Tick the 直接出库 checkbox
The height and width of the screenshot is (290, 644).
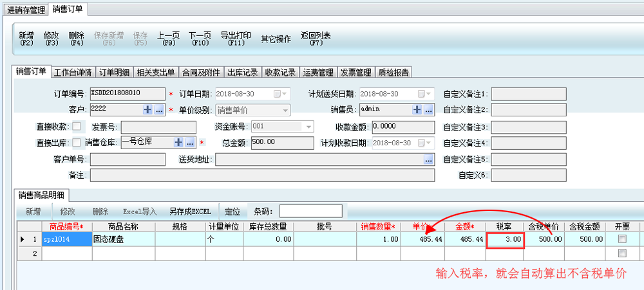pos(77,142)
